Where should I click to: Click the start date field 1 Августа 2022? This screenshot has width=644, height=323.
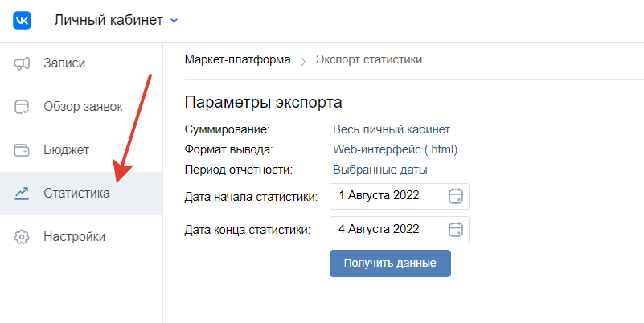pos(388,196)
